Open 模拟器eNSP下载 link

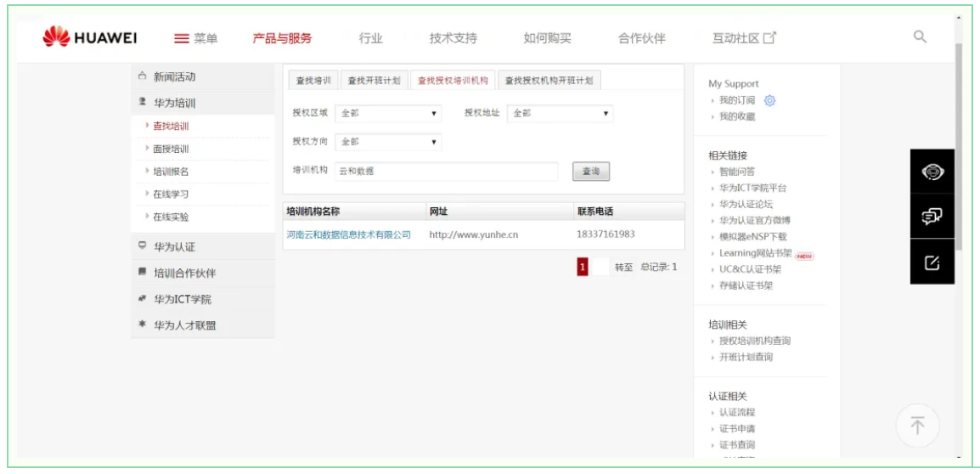[752, 237]
